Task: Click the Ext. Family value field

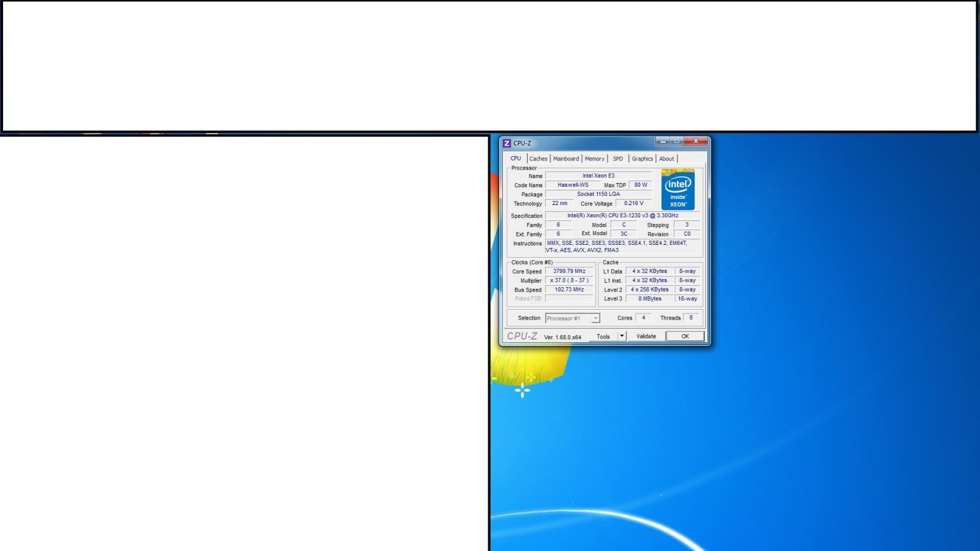Action: [x=558, y=234]
